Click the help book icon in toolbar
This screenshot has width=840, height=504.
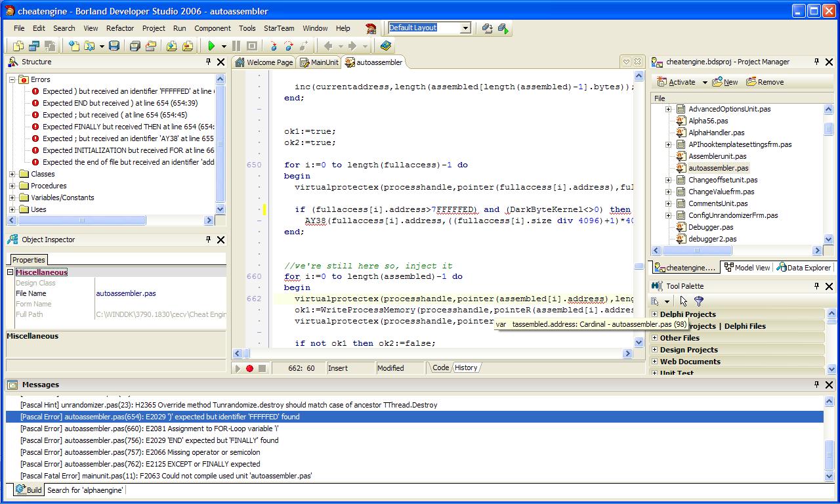coord(386,46)
